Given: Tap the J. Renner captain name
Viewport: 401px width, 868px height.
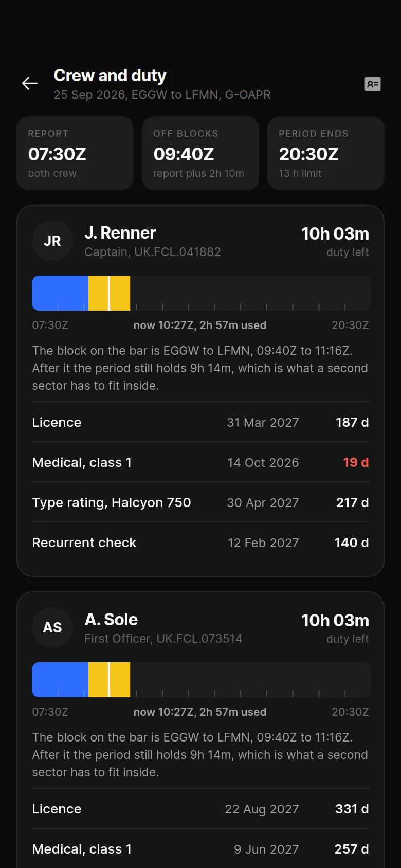Looking at the screenshot, I should point(120,233).
